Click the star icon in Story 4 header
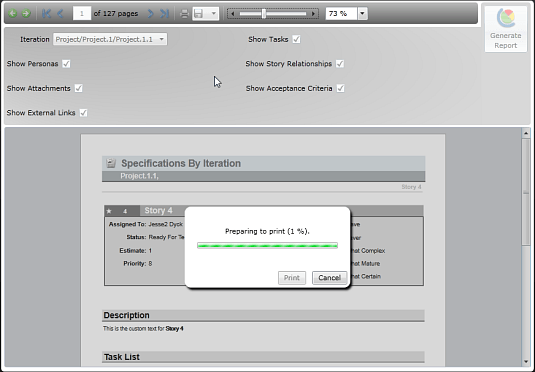This screenshot has width=535, height=372. (109, 211)
